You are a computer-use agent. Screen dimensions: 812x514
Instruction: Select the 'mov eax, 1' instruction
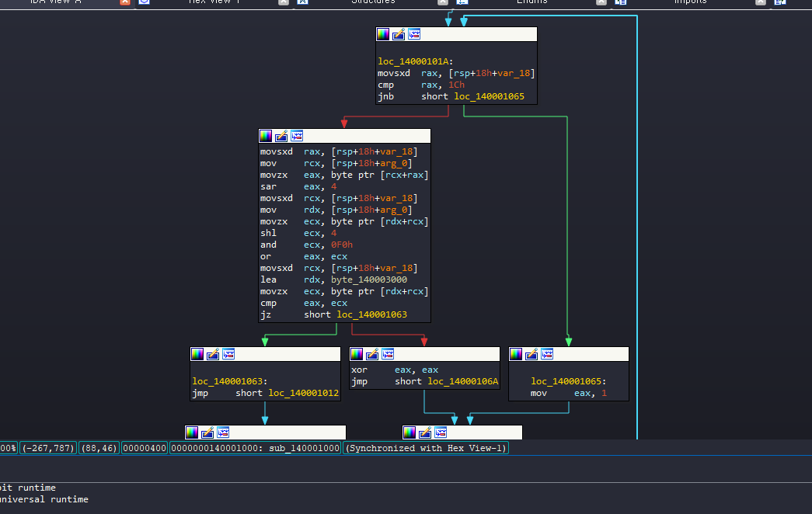tap(569, 393)
